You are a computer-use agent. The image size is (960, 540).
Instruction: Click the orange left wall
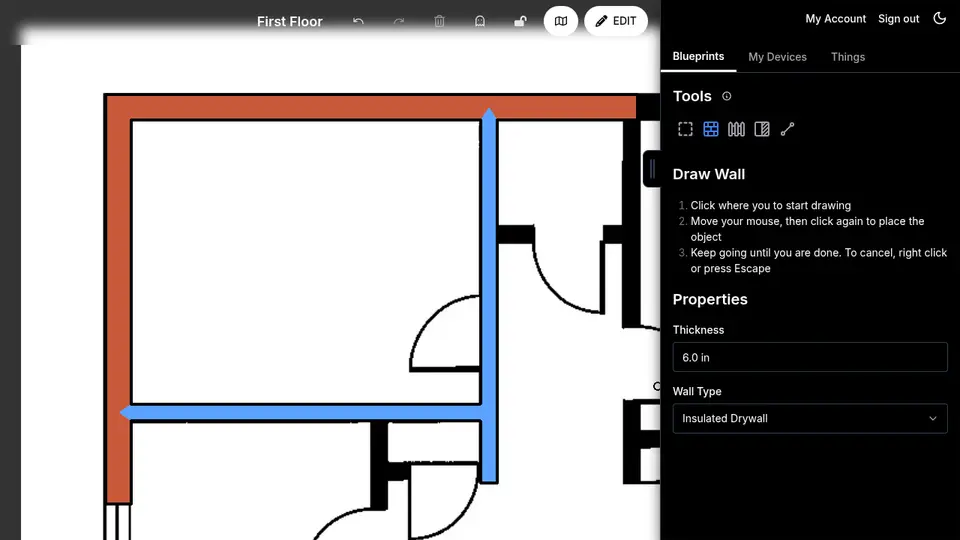[x=118, y=299]
